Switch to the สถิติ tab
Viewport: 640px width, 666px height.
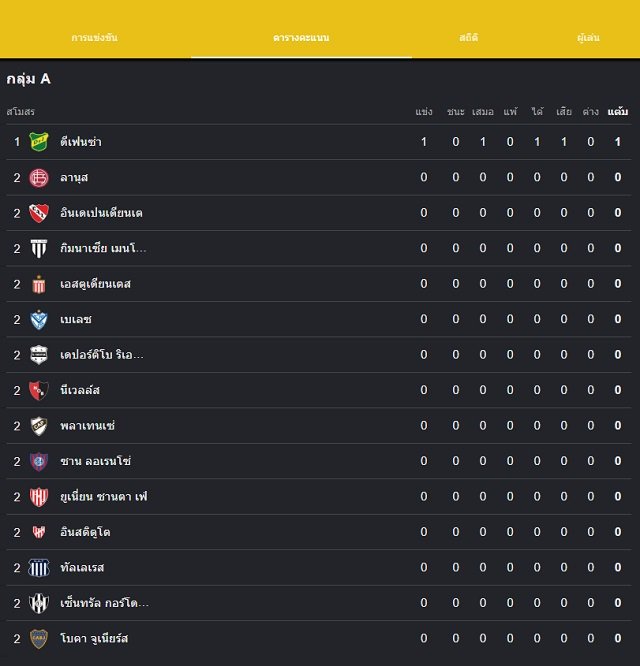click(x=468, y=37)
